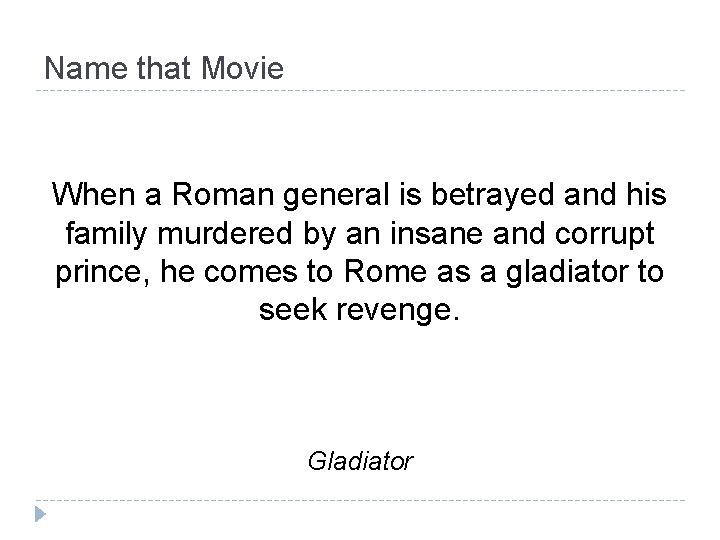Click the word "Movie" in the title
This screenshot has width=720, height=540.
tap(243, 69)
